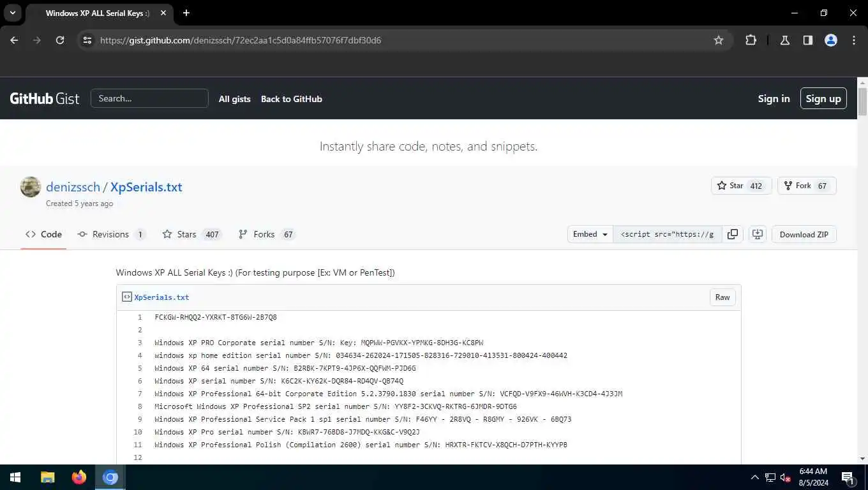
Task: Open File Explorer from the taskbar
Action: pyautogui.click(x=47, y=477)
